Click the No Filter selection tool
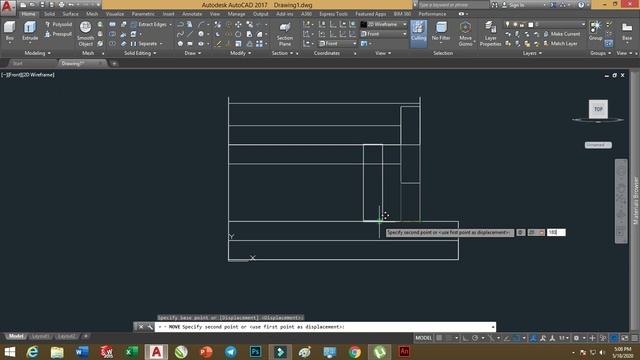 coord(441,32)
